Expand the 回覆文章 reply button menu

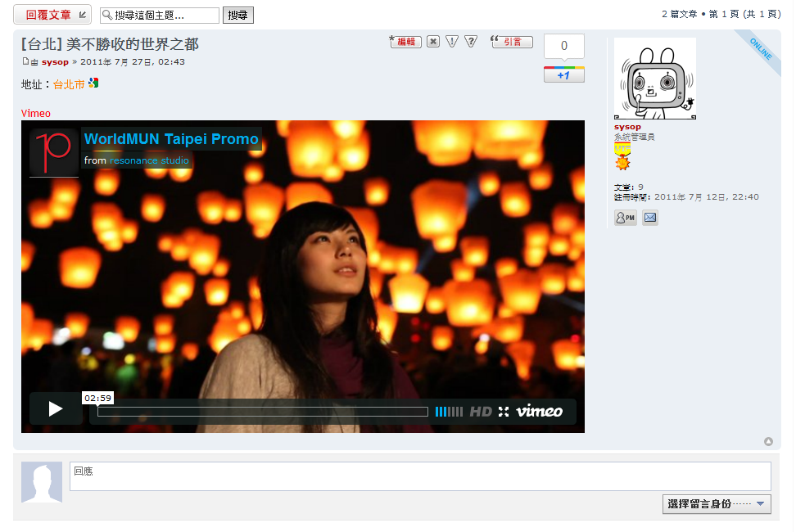coord(82,15)
